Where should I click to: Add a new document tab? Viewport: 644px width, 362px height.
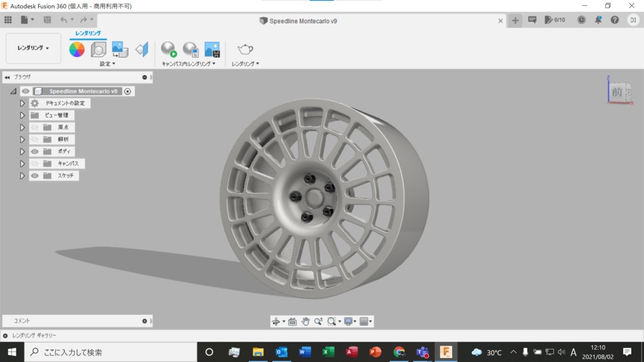(x=515, y=21)
